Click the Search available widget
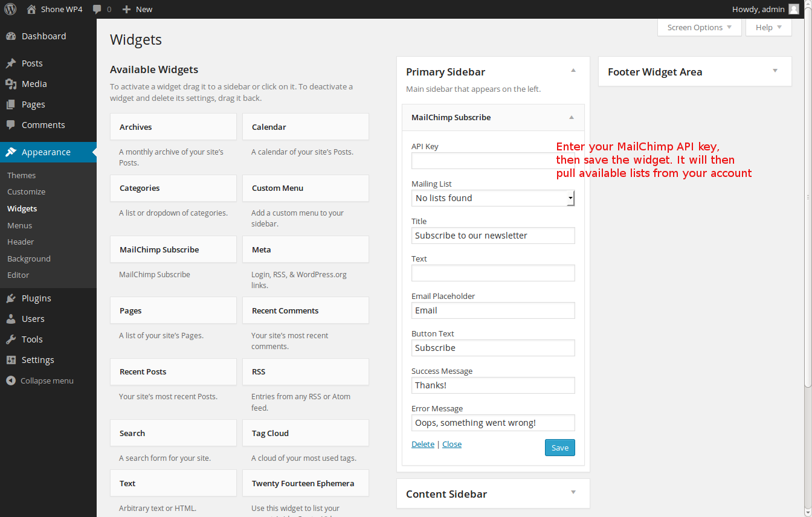812x517 pixels. click(173, 433)
